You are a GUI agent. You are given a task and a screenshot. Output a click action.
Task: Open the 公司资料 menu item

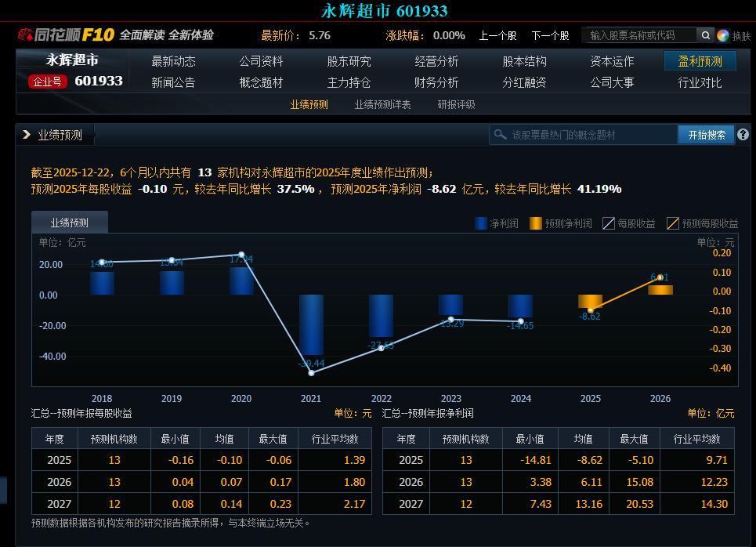[261, 61]
